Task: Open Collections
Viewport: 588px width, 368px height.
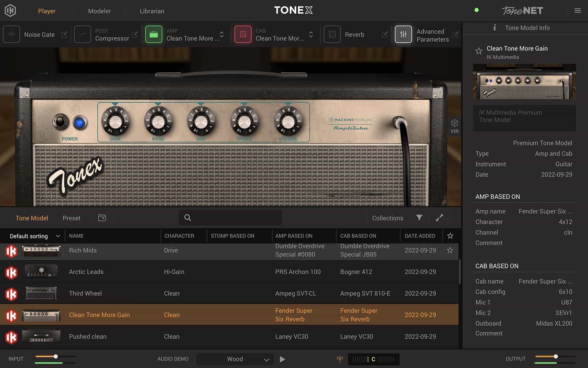Action: point(388,218)
